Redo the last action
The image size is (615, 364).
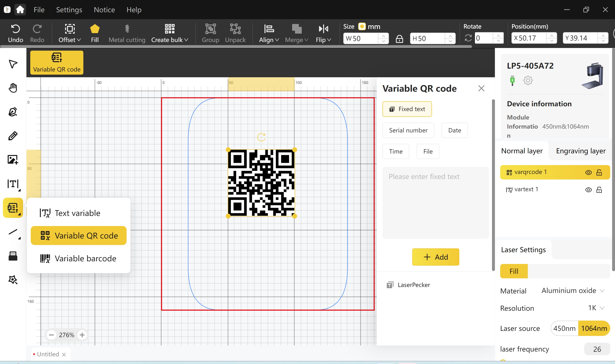click(x=37, y=33)
